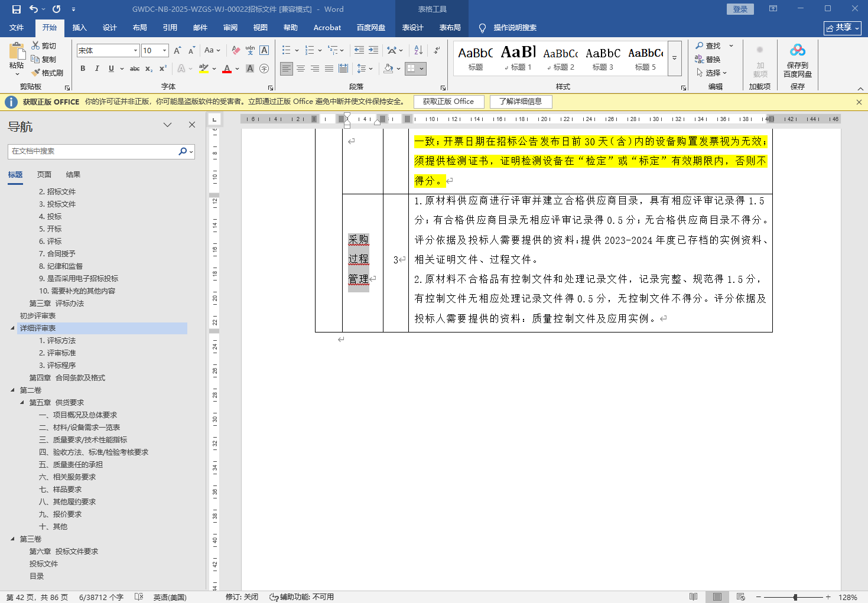Toggle bold formatting
The image size is (868, 603).
83,69
